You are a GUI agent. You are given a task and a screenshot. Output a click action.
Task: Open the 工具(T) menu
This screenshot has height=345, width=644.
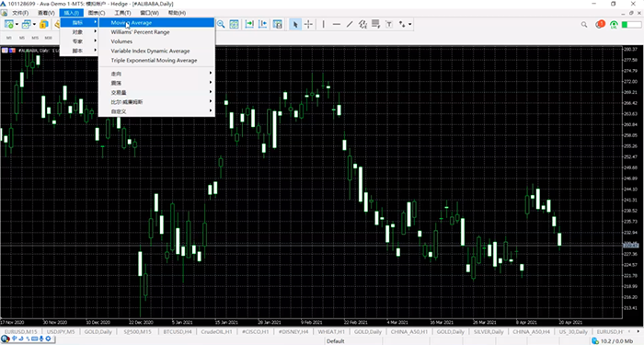pos(122,13)
